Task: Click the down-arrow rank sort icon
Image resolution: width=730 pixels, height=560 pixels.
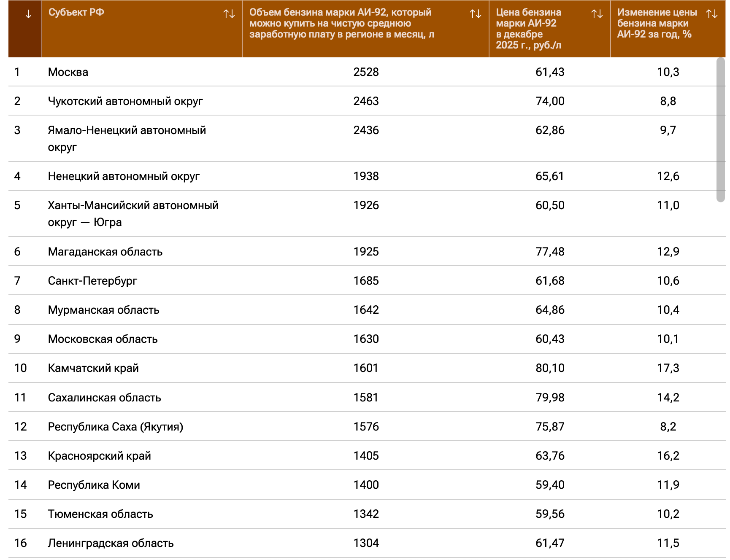Action: tap(28, 14)
